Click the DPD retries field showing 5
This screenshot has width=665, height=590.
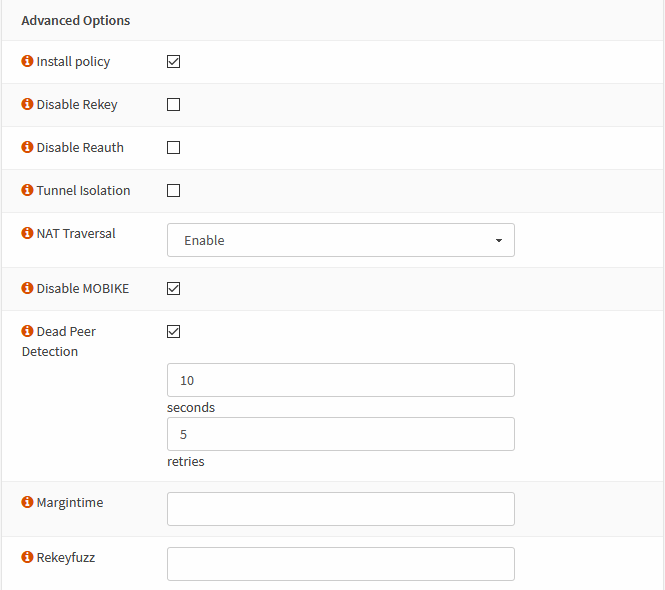341,434
